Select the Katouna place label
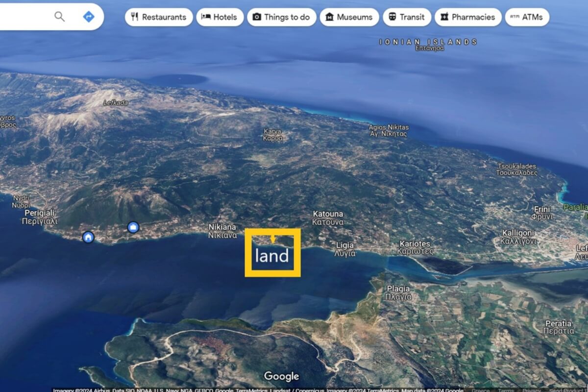This screenshot has width=588, height=392. 328,218
